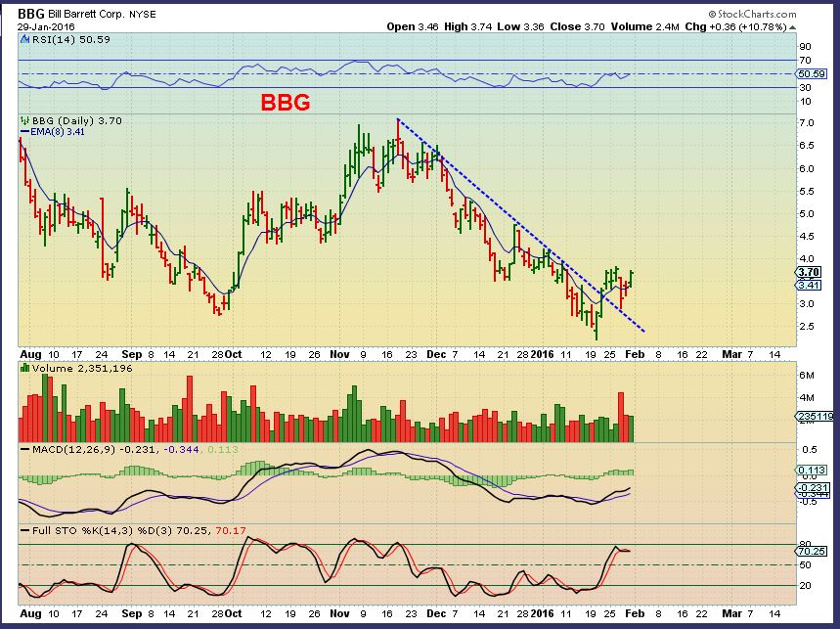840x629 pixels.
Task: Click the boxed 3.41 EMA axis tag
Action: coord(809,285)
